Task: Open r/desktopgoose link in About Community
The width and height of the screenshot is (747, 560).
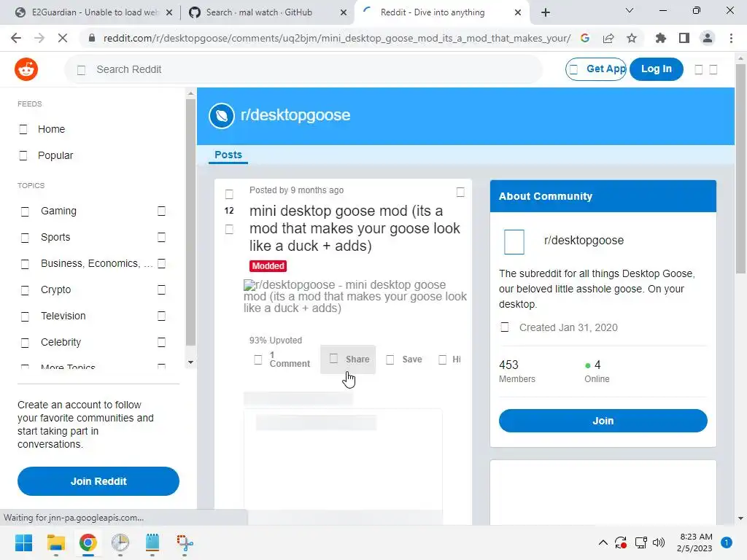Action: (x=584, y=241)
